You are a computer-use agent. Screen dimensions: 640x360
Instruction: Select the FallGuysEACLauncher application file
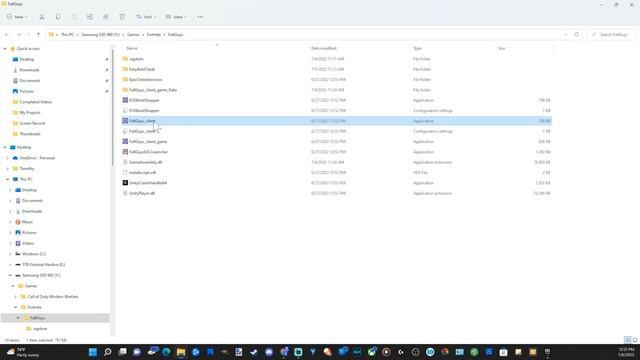(148, 152)
